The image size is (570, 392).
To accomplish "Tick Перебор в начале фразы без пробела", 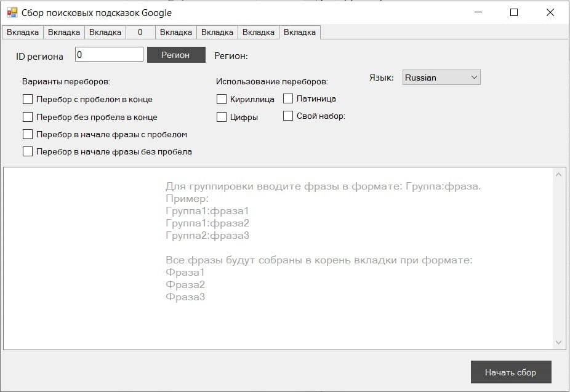I will pyautogui.click(x=28, y=152).
